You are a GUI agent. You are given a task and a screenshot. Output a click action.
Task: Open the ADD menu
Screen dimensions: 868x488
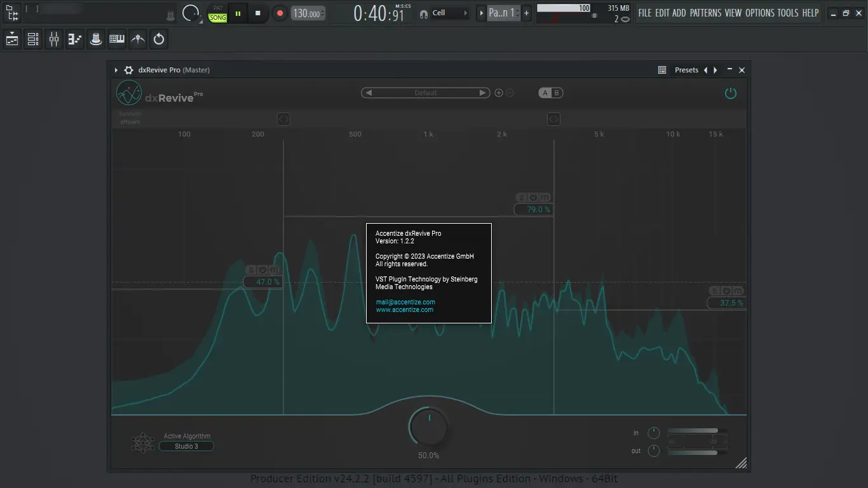click(679, 13)
